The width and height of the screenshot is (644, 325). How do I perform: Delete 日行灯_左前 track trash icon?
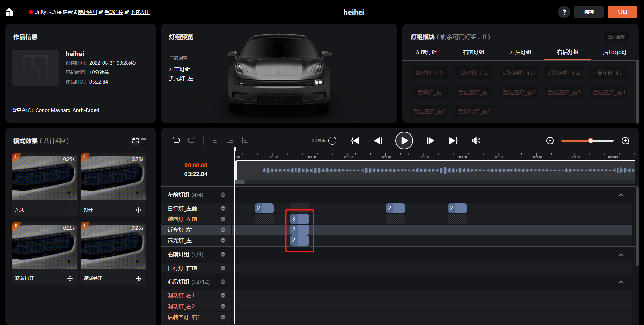223,208
